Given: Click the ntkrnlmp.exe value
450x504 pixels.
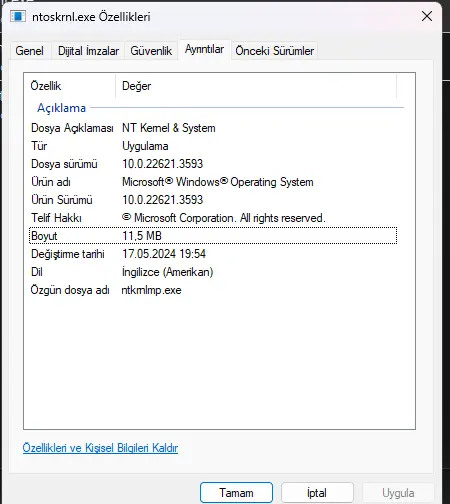Looking at the screenshot, I should click(x=151, y=290).
